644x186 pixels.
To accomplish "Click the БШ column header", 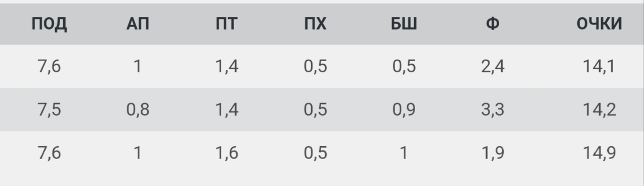I will [403, 24].
